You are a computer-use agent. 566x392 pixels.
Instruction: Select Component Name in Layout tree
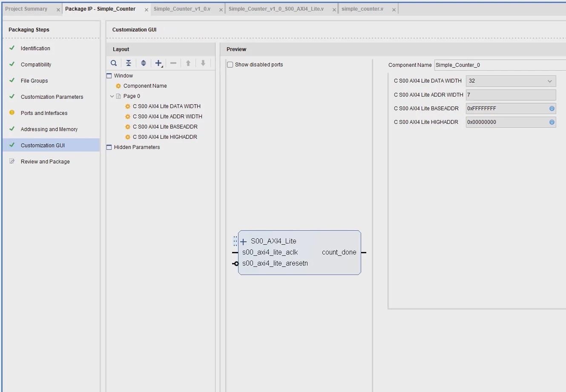[145, 86]
